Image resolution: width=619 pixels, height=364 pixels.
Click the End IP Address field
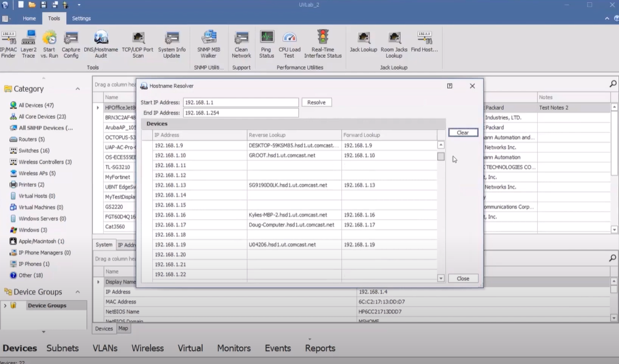[x=241, y=113]
